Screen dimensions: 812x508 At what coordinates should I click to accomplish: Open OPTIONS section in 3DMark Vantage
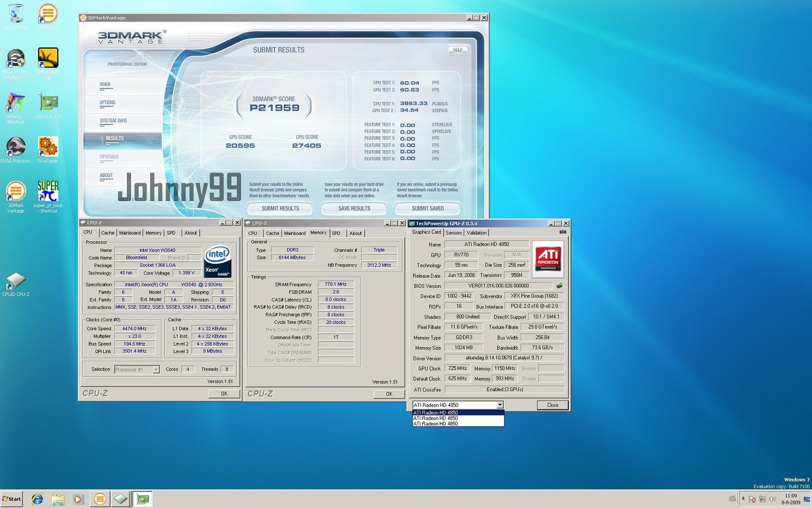tap(107, 103)
